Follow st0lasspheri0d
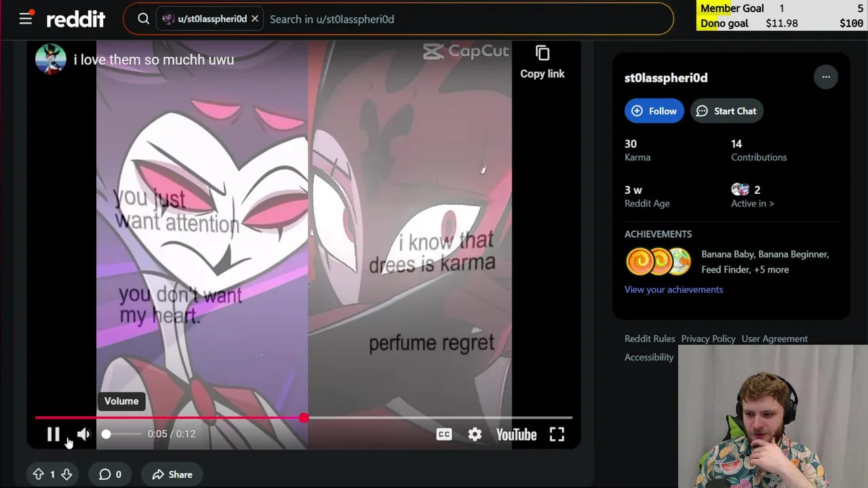This screenshot has height=488, width=868. (654, 111)
